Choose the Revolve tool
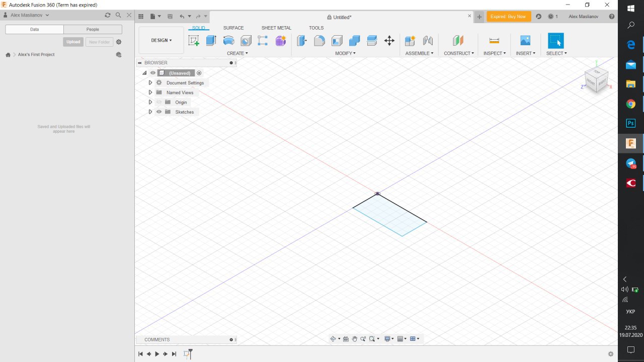 pyautogui.click(x=228, y=41)
